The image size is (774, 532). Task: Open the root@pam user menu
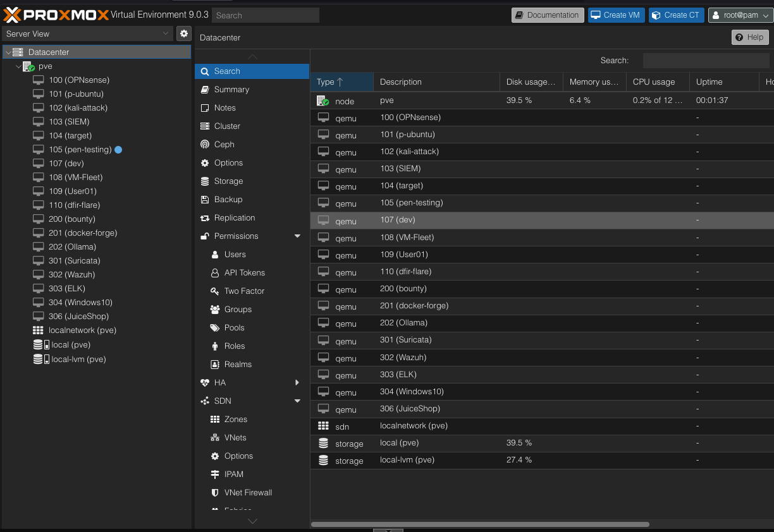pyautogui.click(x=740, y=15)
